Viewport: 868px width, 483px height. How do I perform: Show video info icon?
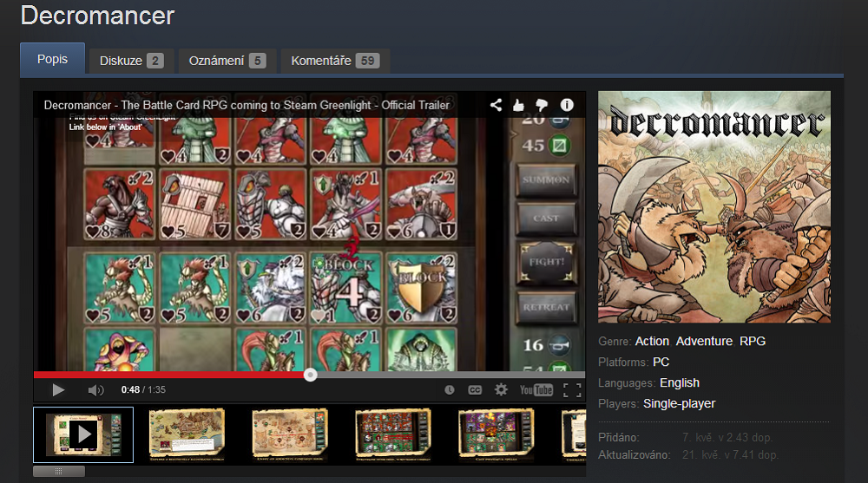point(566,105)
